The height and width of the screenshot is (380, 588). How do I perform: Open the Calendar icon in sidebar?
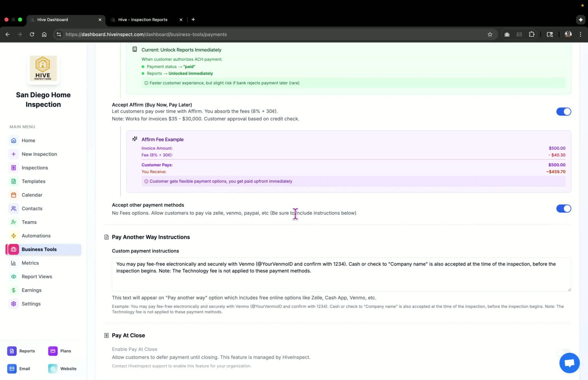click(x=13, y=195)
